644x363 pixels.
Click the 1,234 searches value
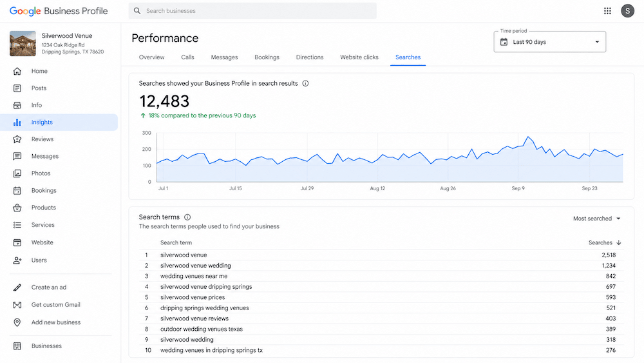(x=609, y=266)
